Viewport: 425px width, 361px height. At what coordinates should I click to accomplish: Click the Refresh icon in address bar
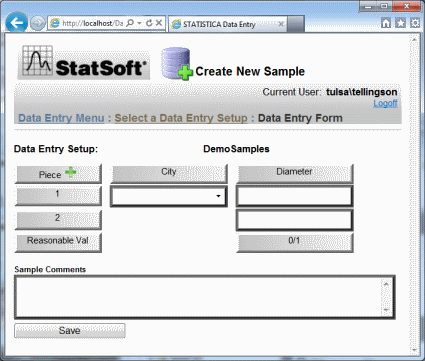coord(149,23)
